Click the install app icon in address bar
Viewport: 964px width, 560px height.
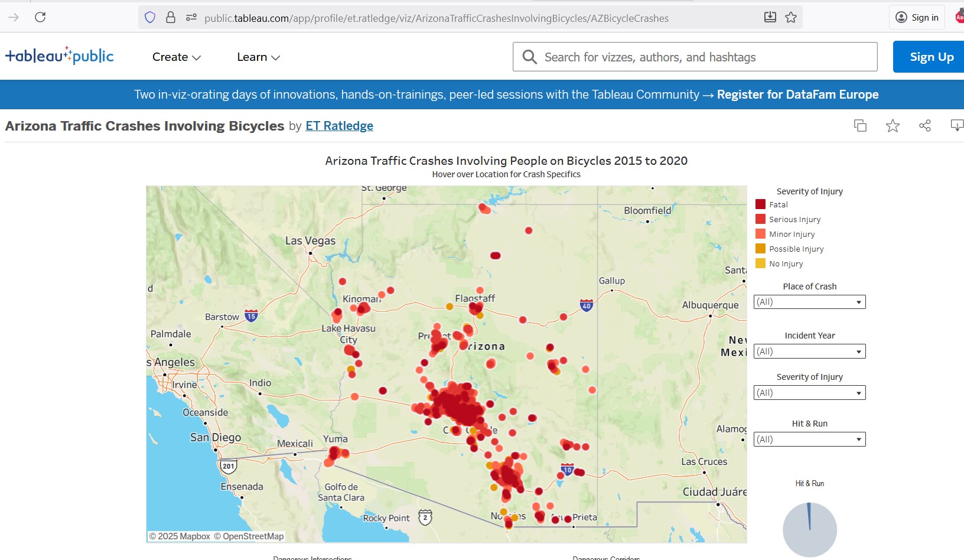point(770,17)
